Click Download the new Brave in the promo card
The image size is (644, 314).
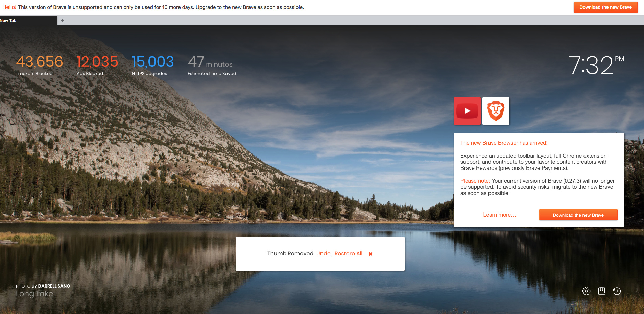pyautogui.click(x=578, y=215)
